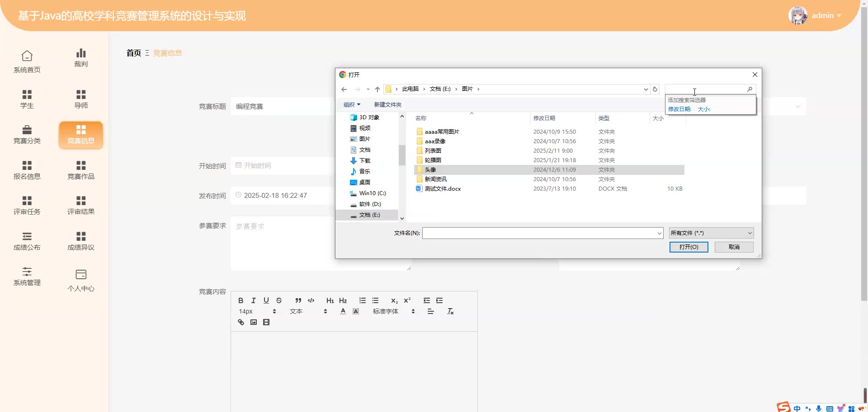The image size is (868, 412).
Task: Select 下载 in the navigation tree
Action: pos(365,161)
